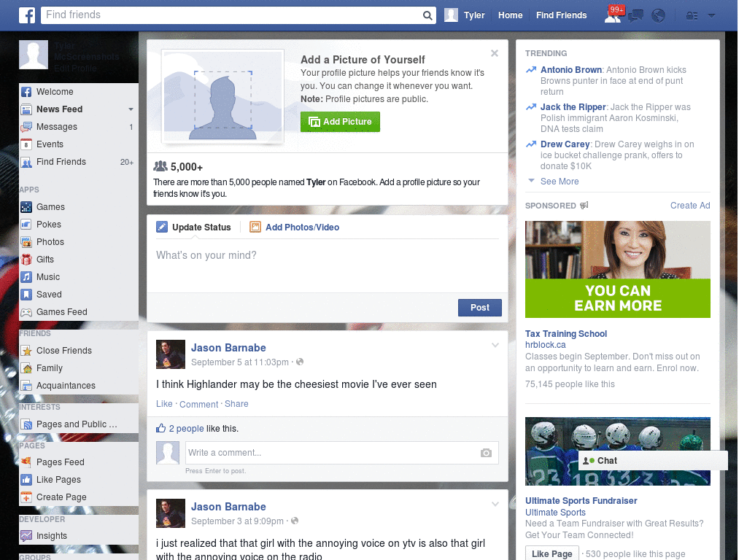Open the Tax Training School ad link
747x560 pixels.
[x=566, y=334]
